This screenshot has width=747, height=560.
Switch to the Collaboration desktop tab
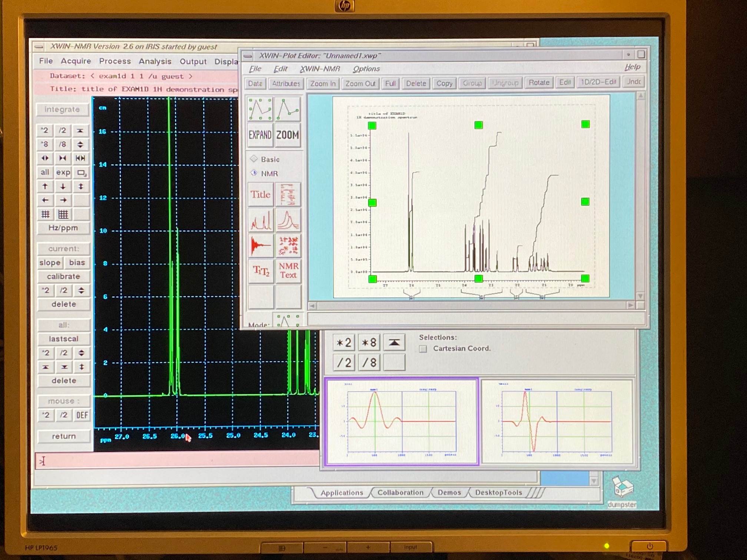(400, 493)
